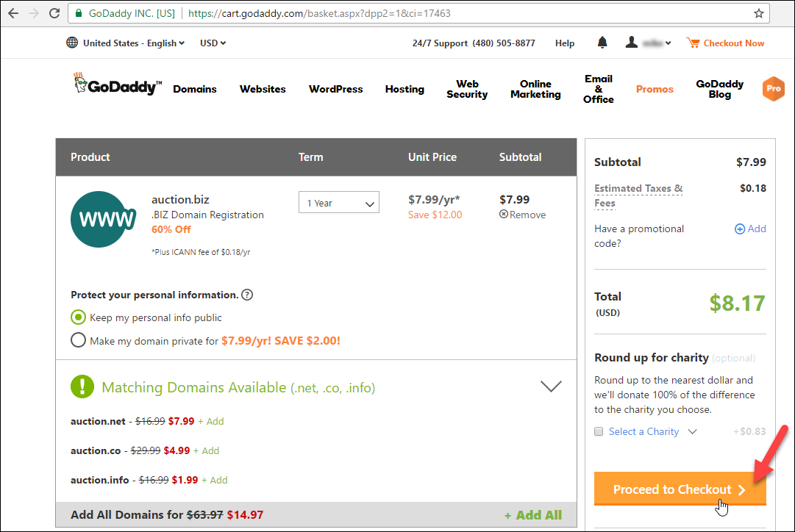Select Make my domain private option
Viewport: 795px width, 532px height.
click(78, 340)
